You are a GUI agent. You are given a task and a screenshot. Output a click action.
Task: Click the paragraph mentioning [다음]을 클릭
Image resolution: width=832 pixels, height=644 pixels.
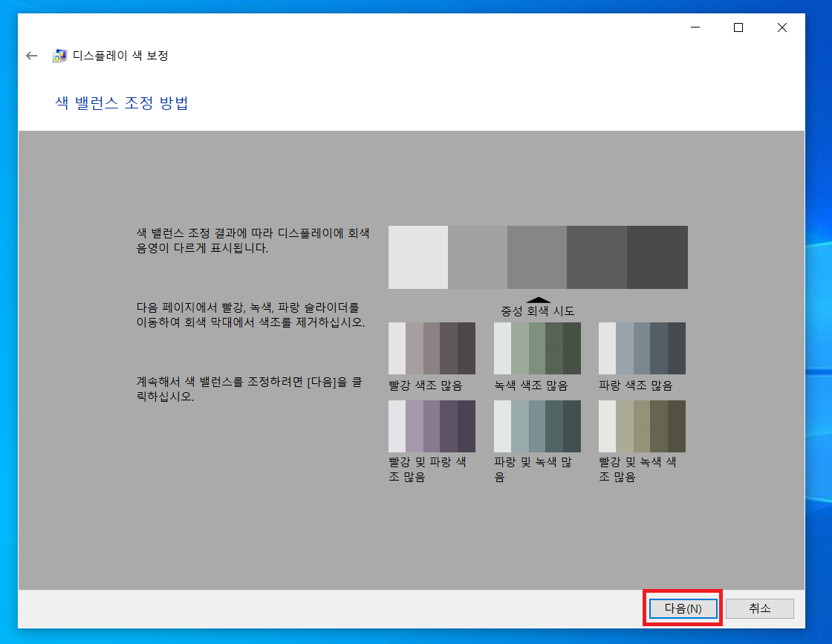click(x=250, y=388)
